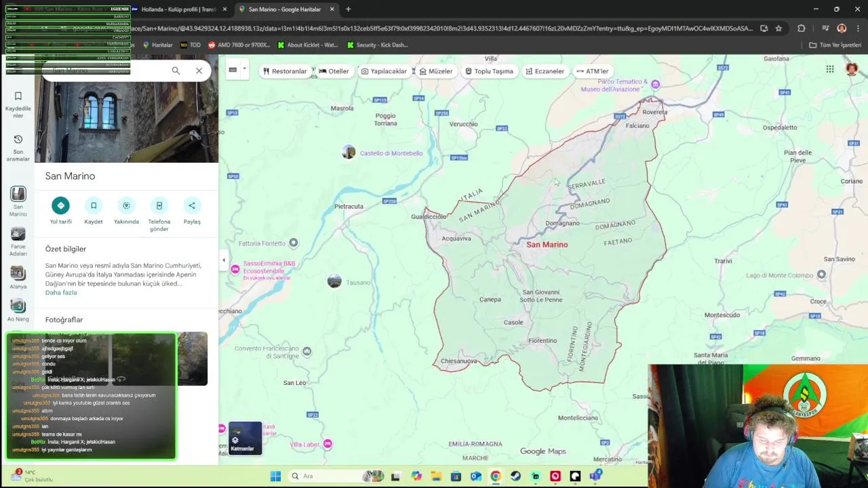This screenshot has width=868, height=488.
Task: Open Kaydedilenler (Saved) in the sidebar
Action: [18, 103]
